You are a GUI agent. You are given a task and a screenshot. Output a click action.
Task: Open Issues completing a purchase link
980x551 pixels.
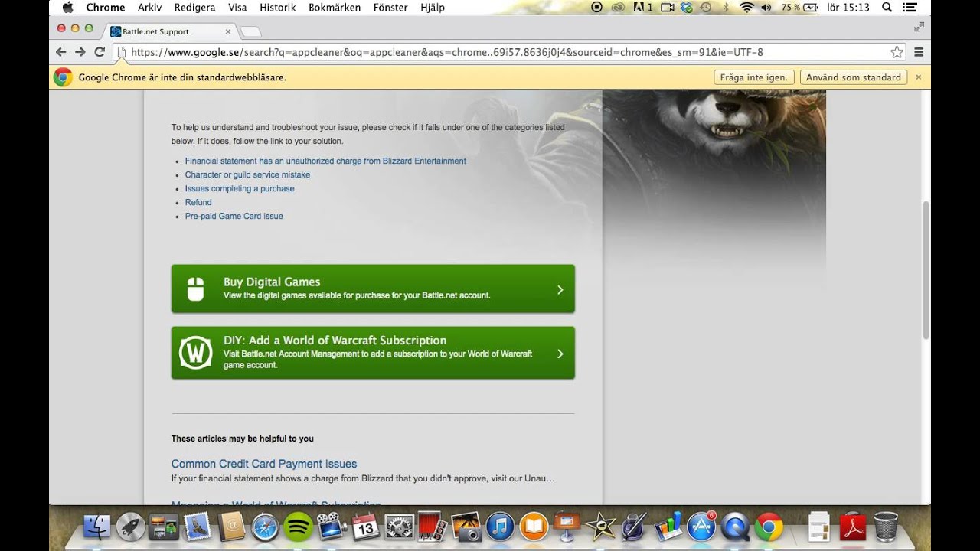(240, 188)
